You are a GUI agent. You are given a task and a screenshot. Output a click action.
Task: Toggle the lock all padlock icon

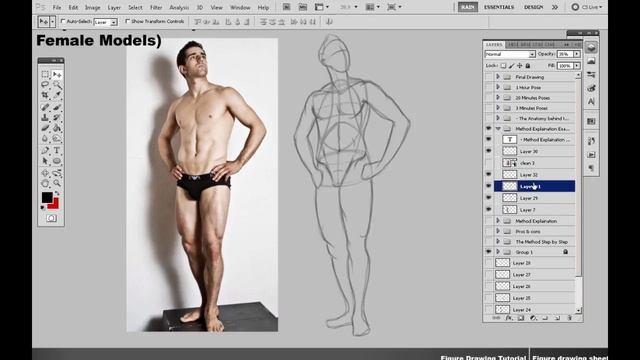(528, 65)
